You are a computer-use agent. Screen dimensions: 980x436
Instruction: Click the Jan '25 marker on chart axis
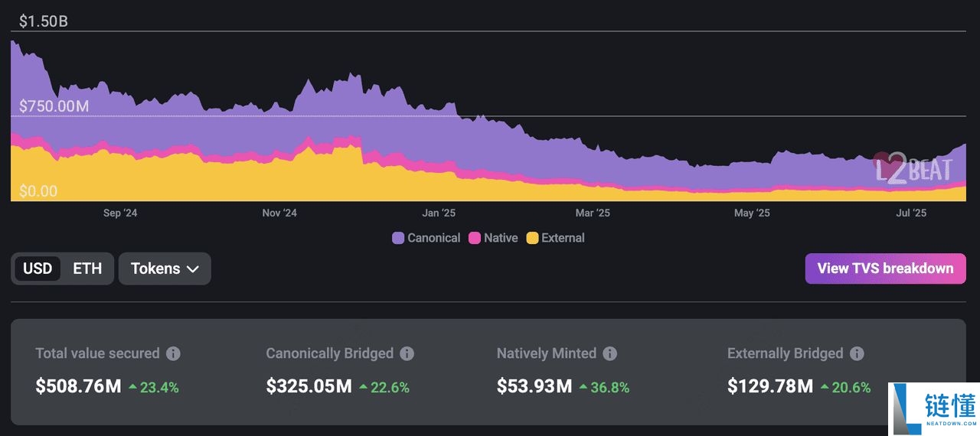coord(439,213)
